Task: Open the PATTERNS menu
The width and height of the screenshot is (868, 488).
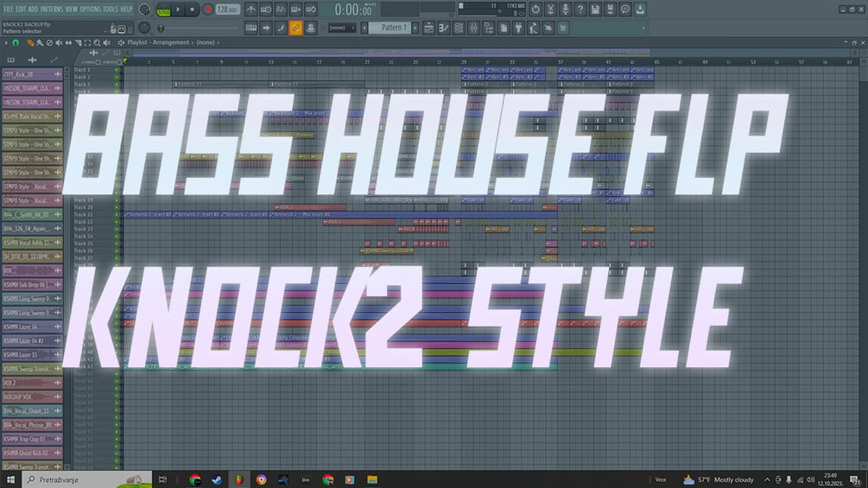Action: pyautogui.click(x=52, y=10)
